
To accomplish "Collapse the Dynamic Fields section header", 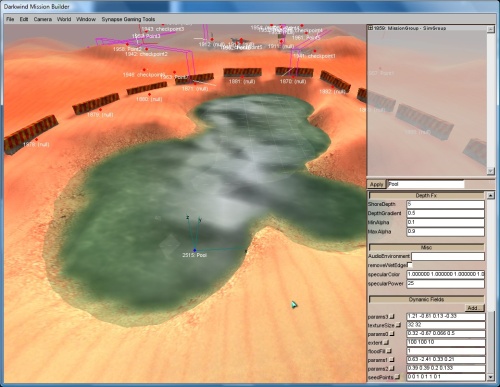I will [426, 299].
